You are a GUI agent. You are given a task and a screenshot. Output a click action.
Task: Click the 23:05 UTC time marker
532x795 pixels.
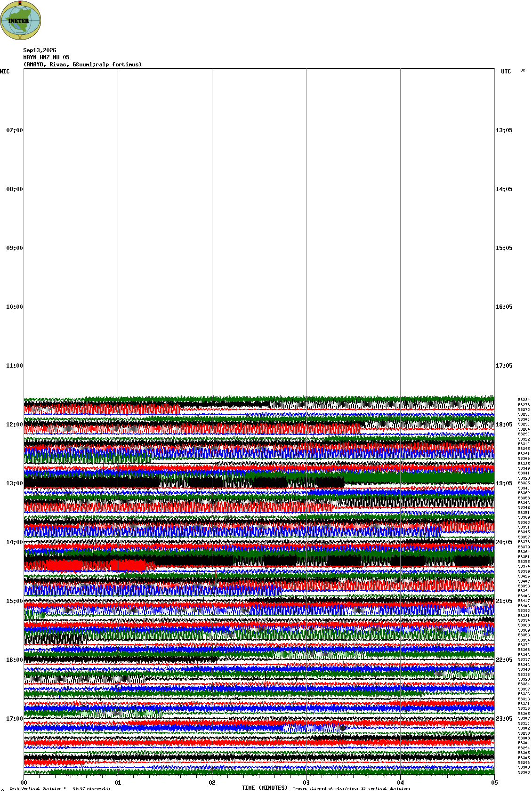[x=504, y=719]
